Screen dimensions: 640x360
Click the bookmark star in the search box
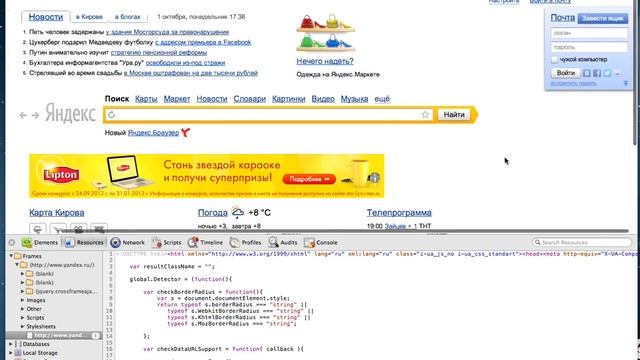(x=425, y=115)
